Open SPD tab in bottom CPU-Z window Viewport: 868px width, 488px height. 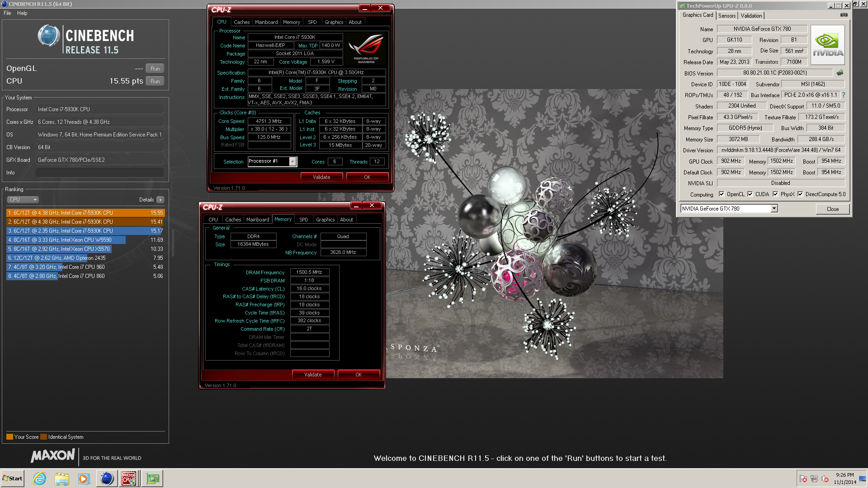pyautogui.click(x=304, y=220)
